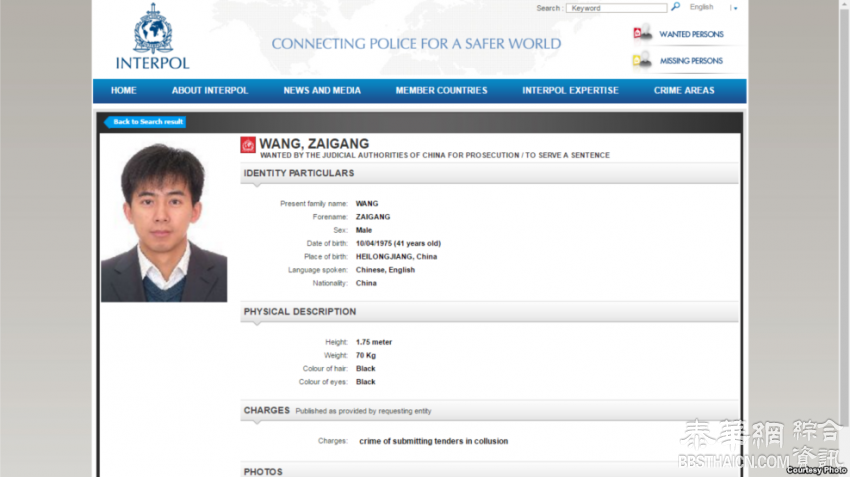Open the WANTED PERSONS link

click(691, 34)
